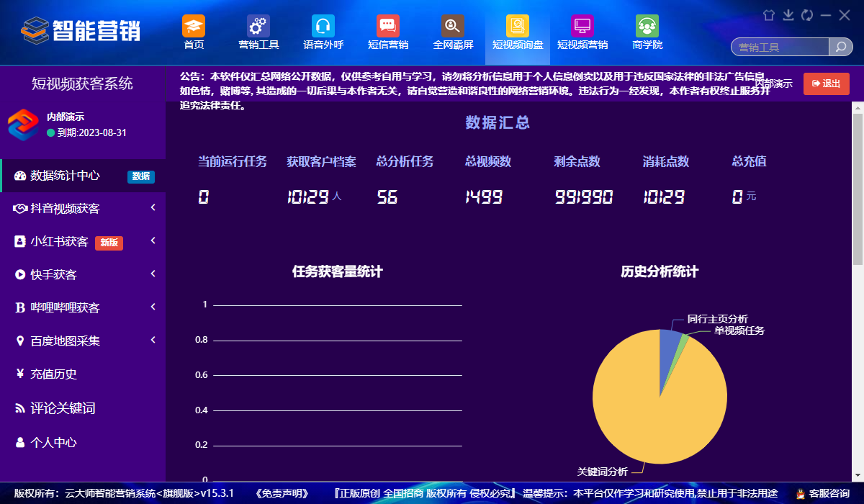This screenshot has width=864, height=504.
Task: Click the 智能营销 logo
Action: [x=80, y=30]
